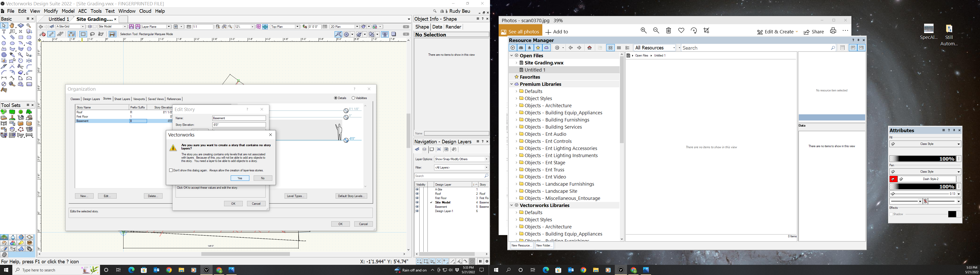Expand Objects - Architecture library folder
Viewport: 980px width, 275px height.
[x=517, y=106]
